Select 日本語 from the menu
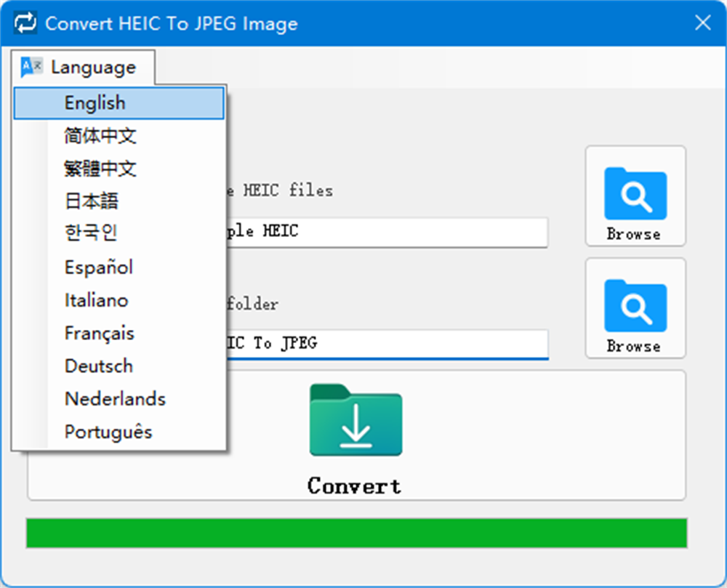The image size is (727, 588). tap(91, 201)
